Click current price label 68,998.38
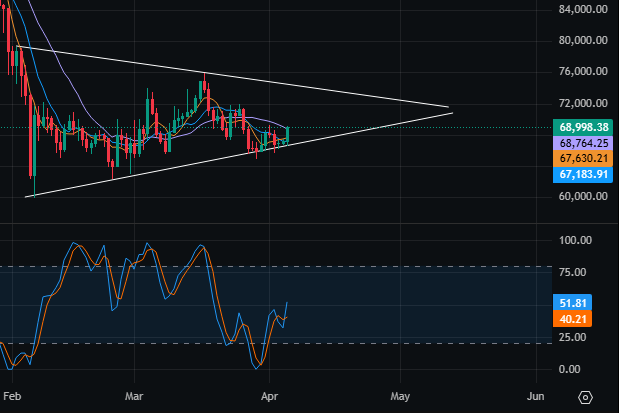 point(583,127)
